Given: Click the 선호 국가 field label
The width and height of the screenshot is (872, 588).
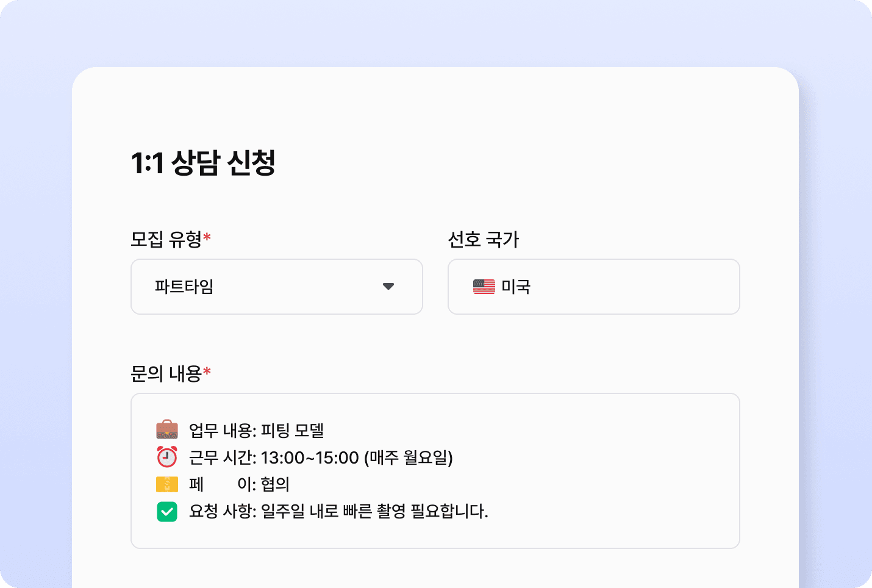Looking at the screenshot, I should [484, 239].
